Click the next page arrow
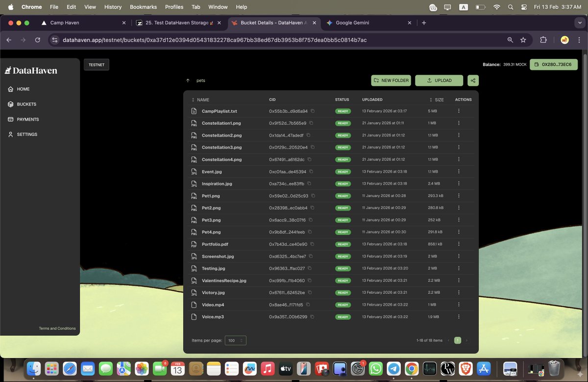588x382 pixels. click(466, 340)
